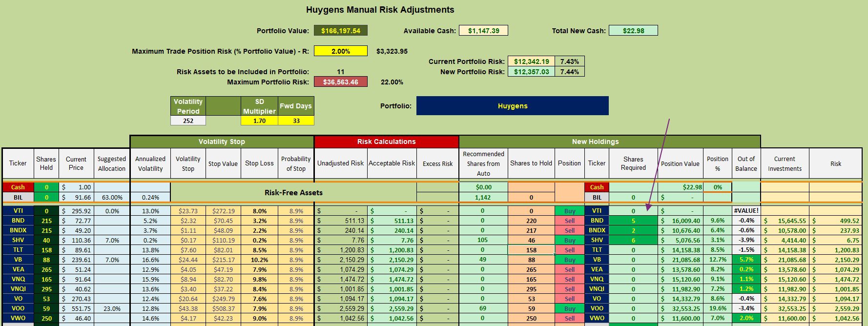868x326 pixels.
Task: Click the Recommended Shares from Auto header
Action: point(483,163)
